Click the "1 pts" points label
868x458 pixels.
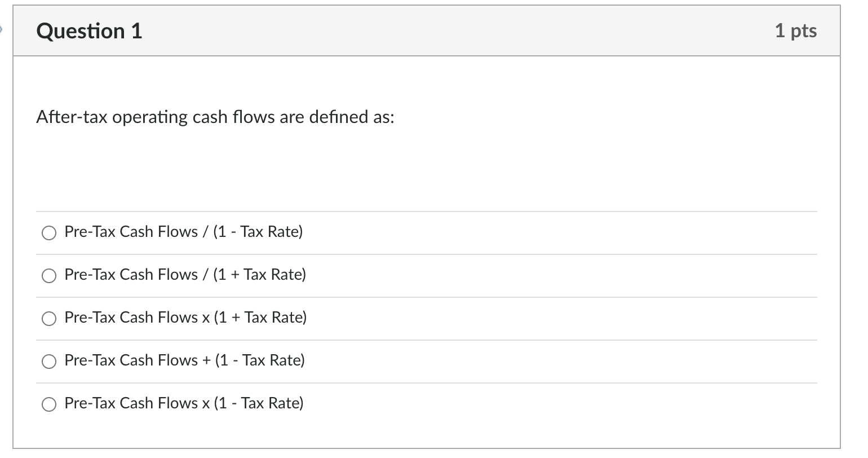pos(795,30)
